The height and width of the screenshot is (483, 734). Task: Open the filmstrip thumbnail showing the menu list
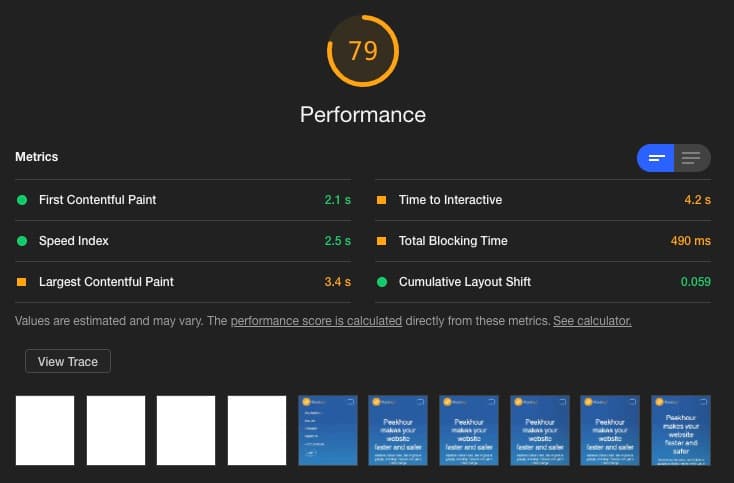(x=328, y=431)
